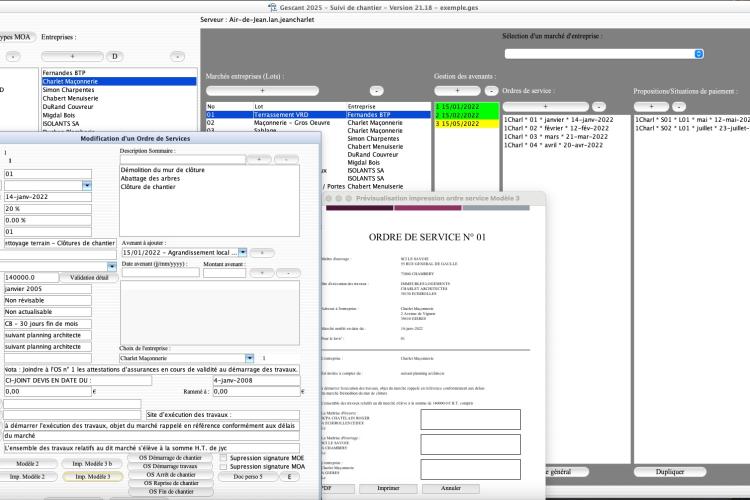Select avenant 3 15/05/2022 yellow row
The image size is (750, 500).
click(x=466, y=123)
